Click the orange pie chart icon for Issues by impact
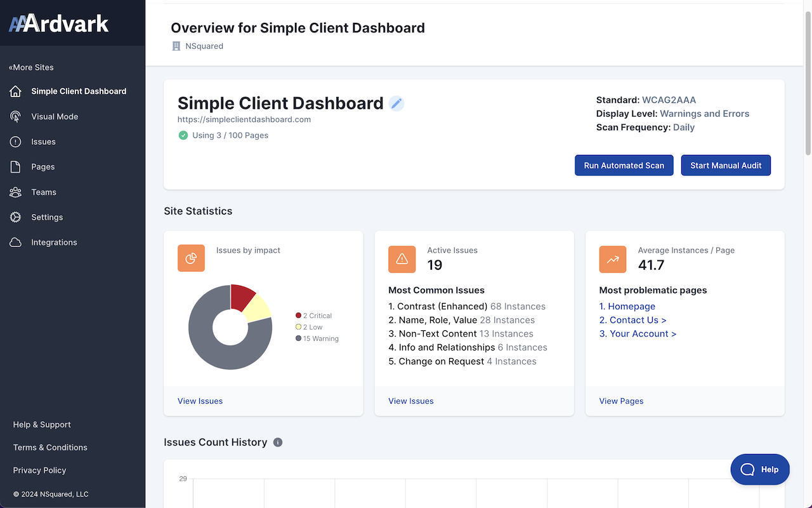Screen dimensions: 812x508 tap(191, 258)
